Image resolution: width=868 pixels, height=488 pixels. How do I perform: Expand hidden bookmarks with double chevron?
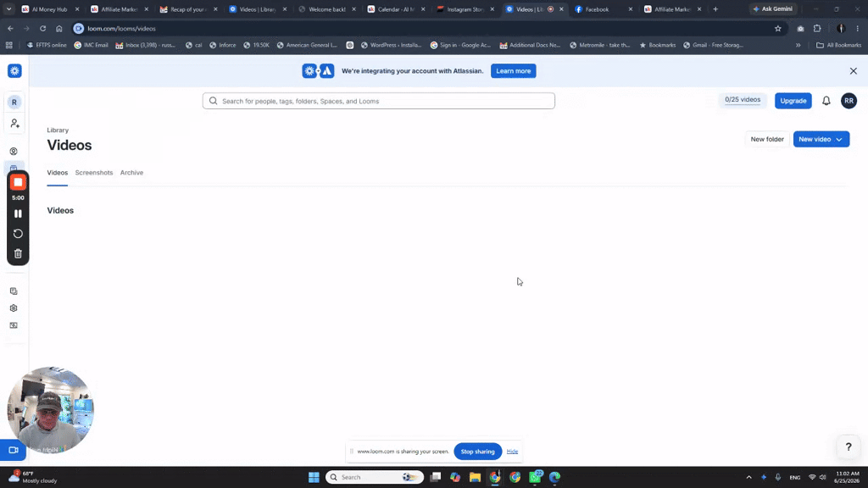click(798, 46)
